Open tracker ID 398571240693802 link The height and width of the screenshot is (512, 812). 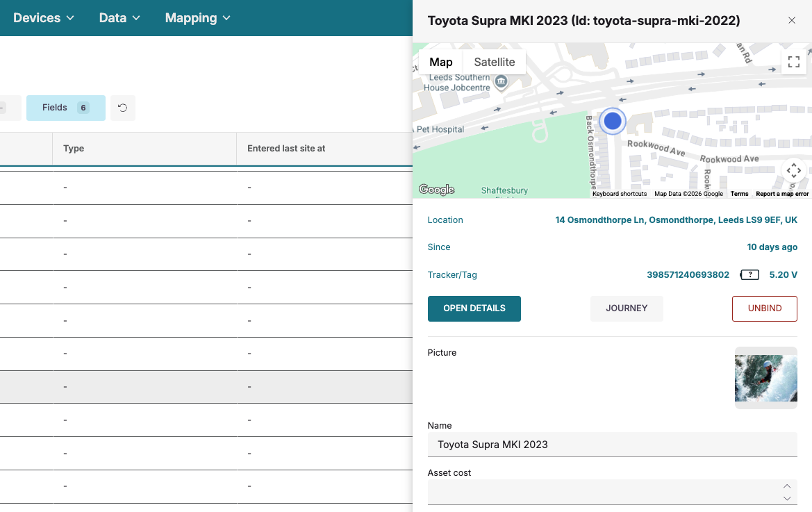coord(688,275)
